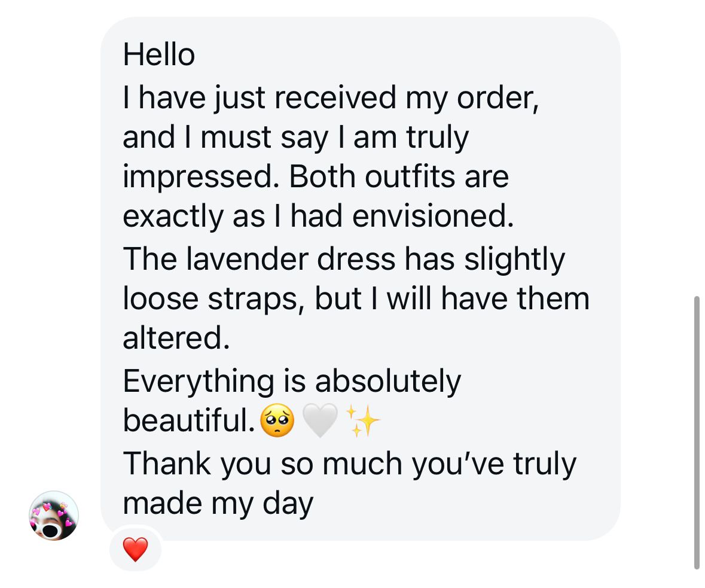Click the chat vertical scrollbar thumb
Viewport: 705px width, 588px height.
tap(697, 431)
